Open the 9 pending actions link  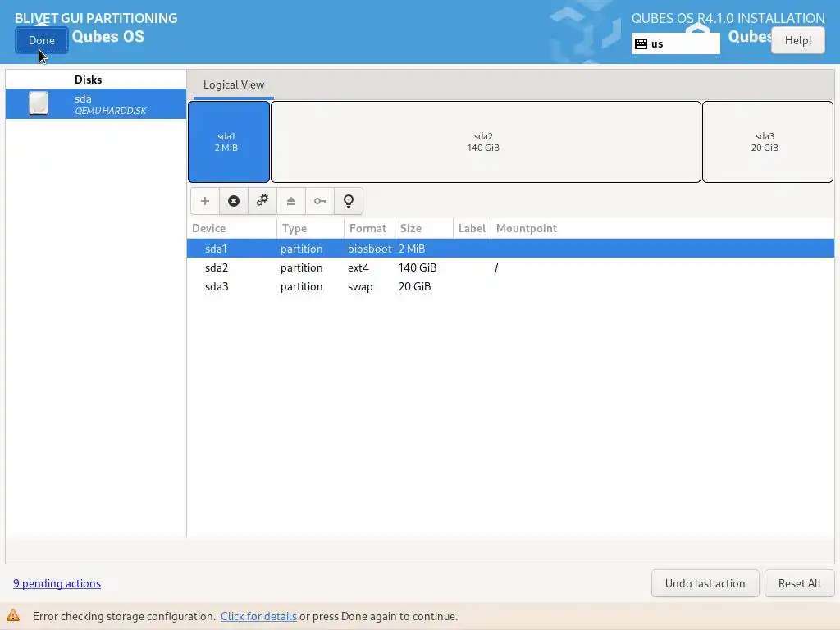point(57,583)
